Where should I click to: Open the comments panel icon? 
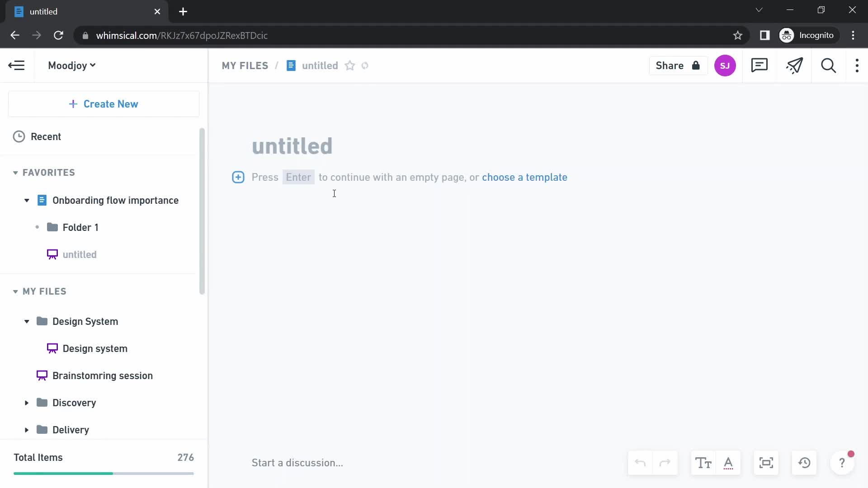click(759, 66)
